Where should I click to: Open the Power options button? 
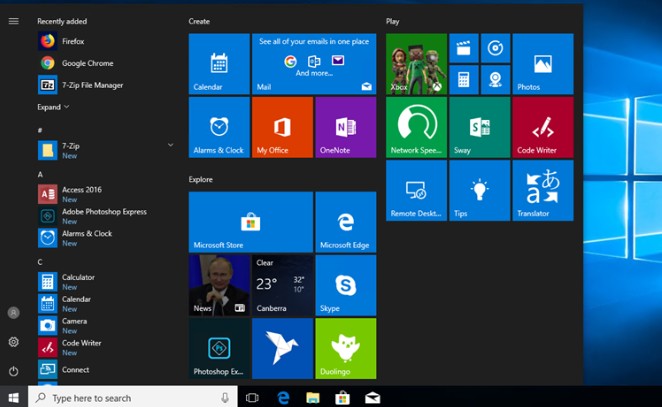pos(14,371)
